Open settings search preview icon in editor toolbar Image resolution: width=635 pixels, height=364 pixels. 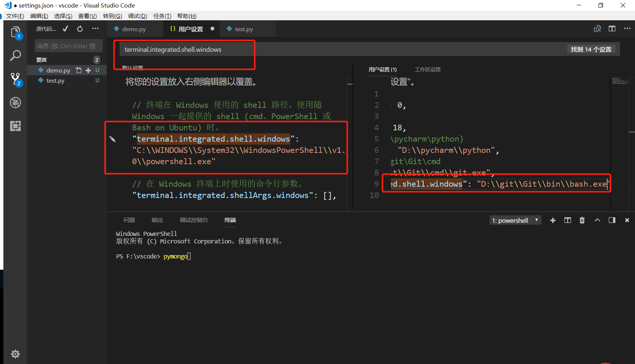[x=597, y=29]
